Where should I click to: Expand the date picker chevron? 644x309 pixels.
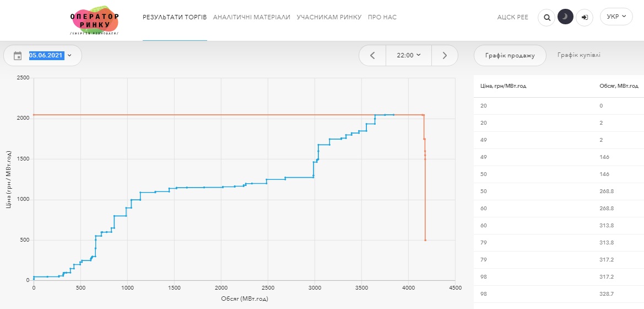coord(70,56)
